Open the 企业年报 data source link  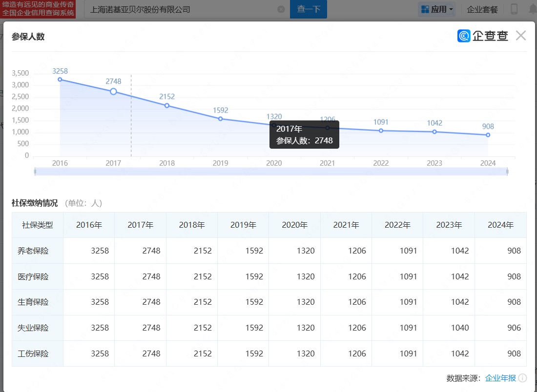[x=500, y=378]
